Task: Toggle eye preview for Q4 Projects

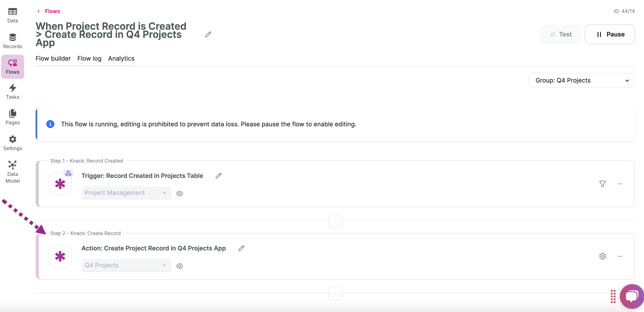Action: point(179,266)
